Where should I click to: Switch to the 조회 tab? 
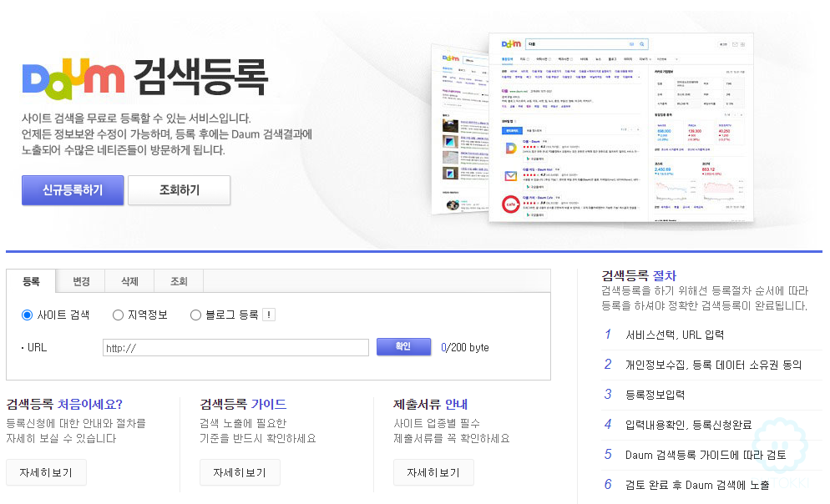coord(179,281)
